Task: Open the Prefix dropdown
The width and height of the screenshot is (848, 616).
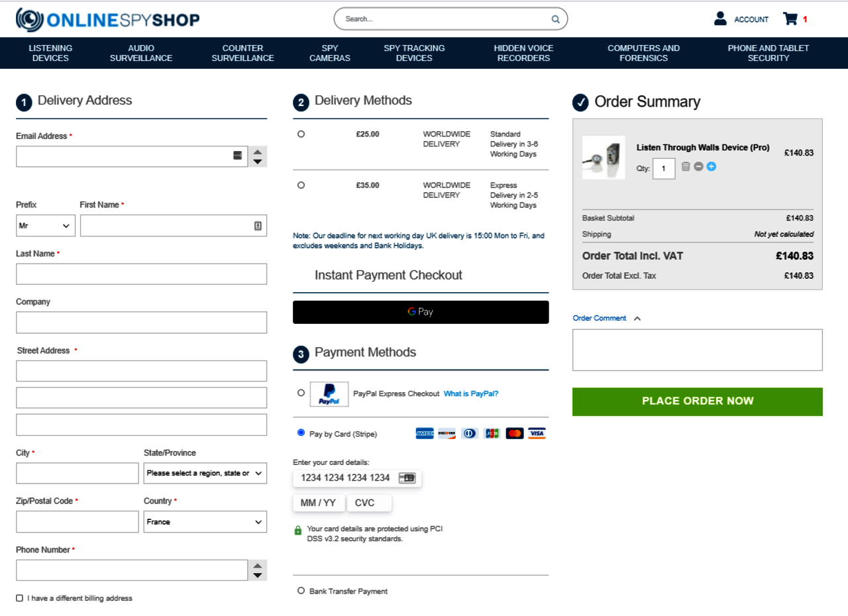Action: click(x=45, y=226)
